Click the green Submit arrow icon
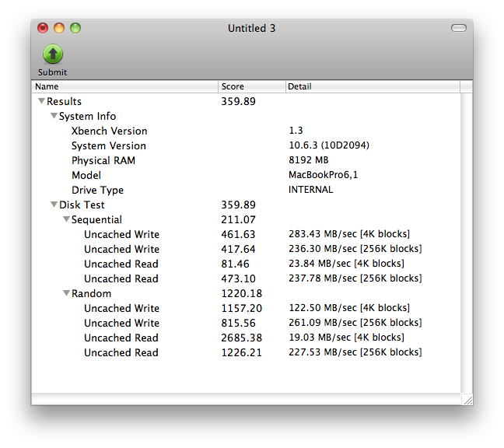 [x=53, y=54]
